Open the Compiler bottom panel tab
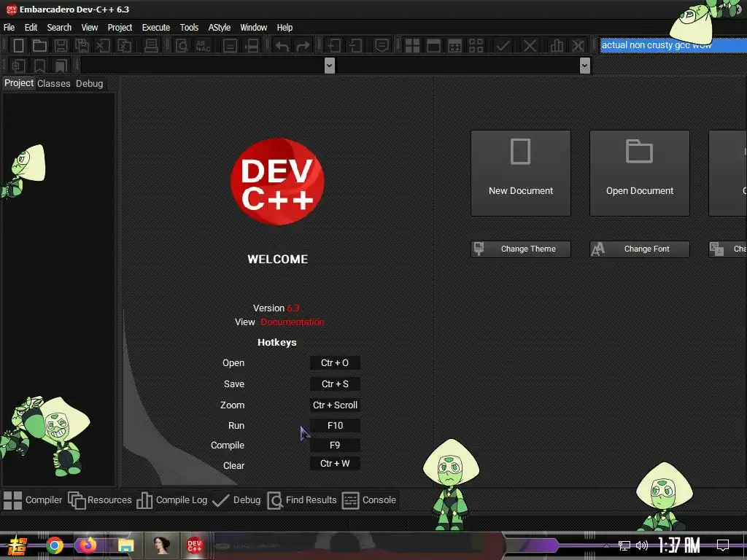This screenshot has height=560, width=747. (x=33, y=500)
